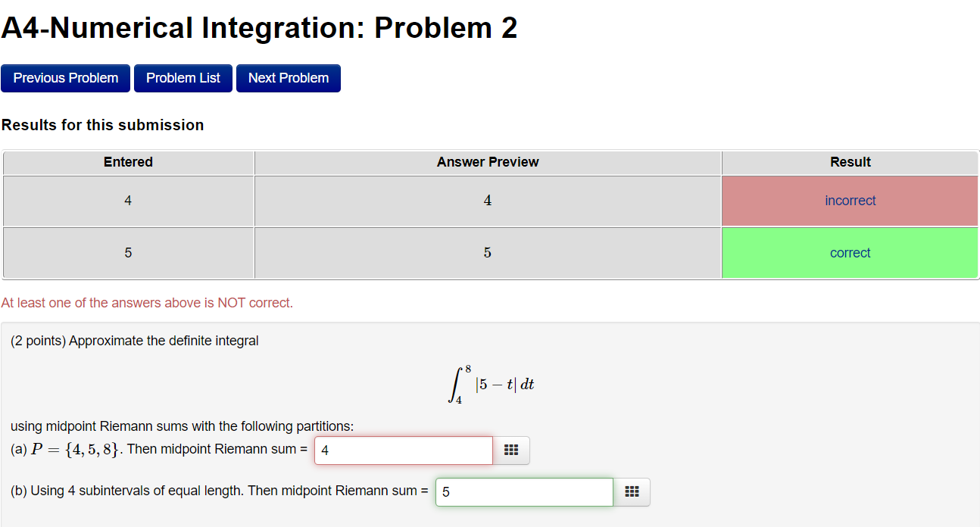This screenshot has width=980, height=527.
Task: Select the part (b) answer input field
Action: click(x=524, y=491)
